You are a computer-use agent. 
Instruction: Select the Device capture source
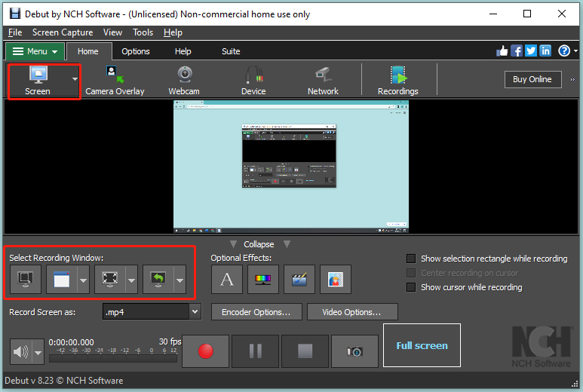click(253, 81)
